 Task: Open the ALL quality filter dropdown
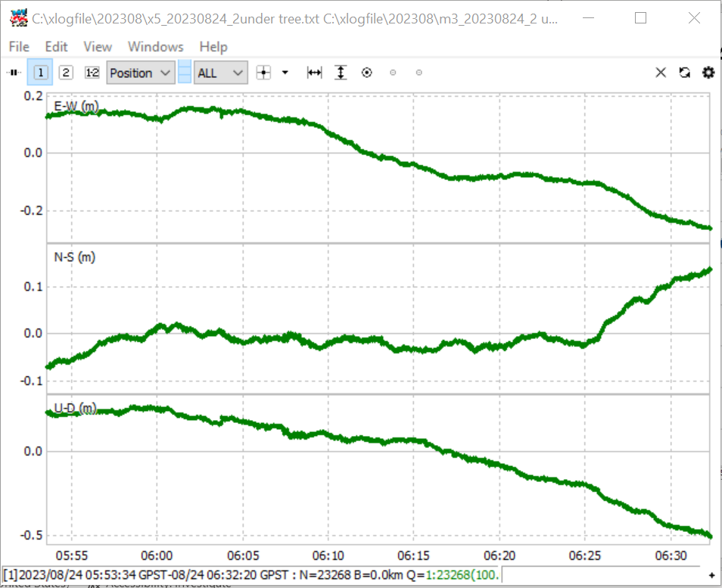pyautogui.click(x=221, y=73)
